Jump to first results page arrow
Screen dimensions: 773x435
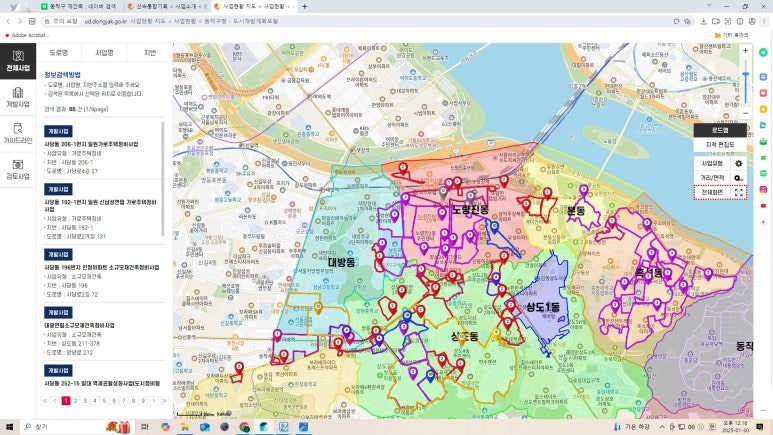(x=44, y=401)
